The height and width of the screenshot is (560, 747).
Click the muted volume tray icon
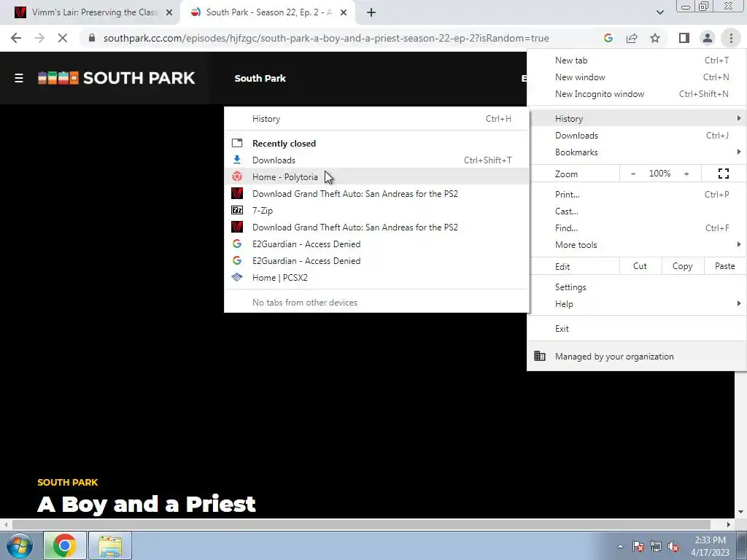tap(673, 547)
